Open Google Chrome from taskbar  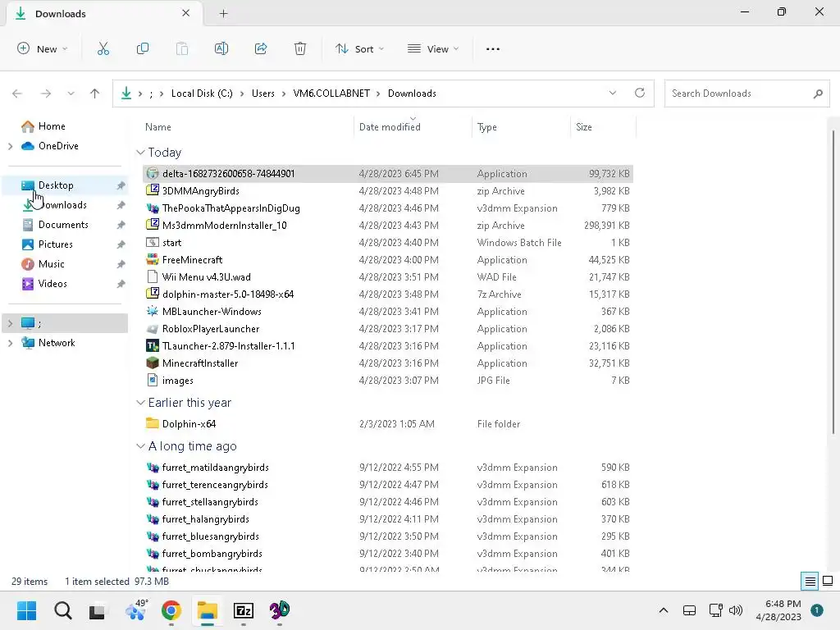coord(171,610)
